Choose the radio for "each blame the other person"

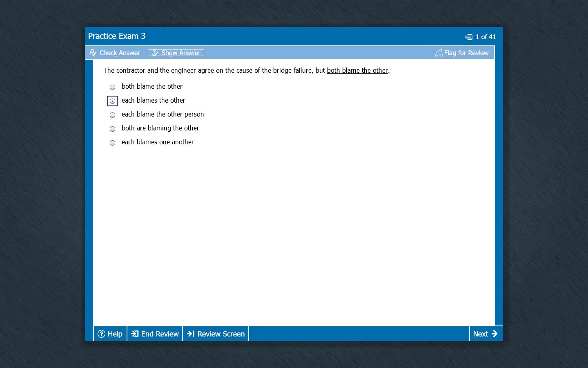[112, 115]
